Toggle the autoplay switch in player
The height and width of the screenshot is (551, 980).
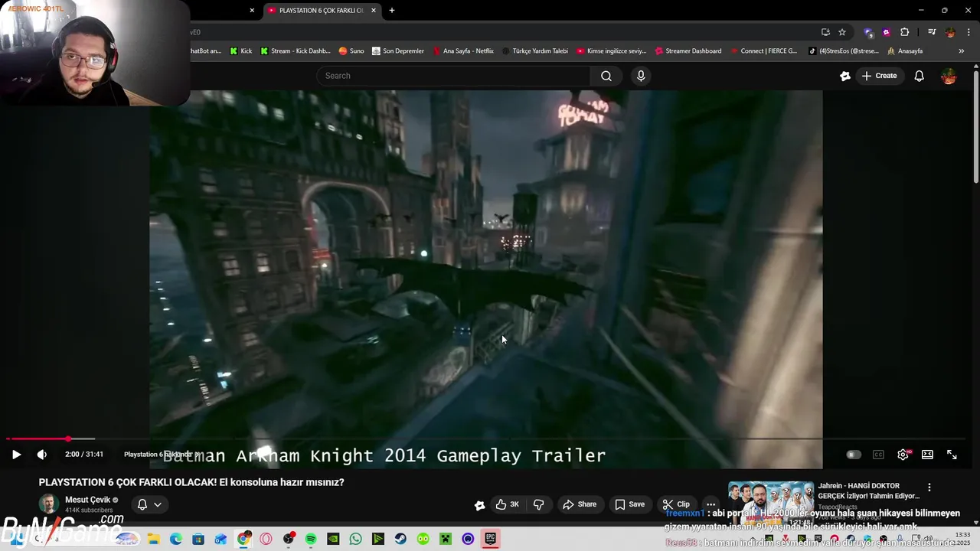(x=854, y=455)
